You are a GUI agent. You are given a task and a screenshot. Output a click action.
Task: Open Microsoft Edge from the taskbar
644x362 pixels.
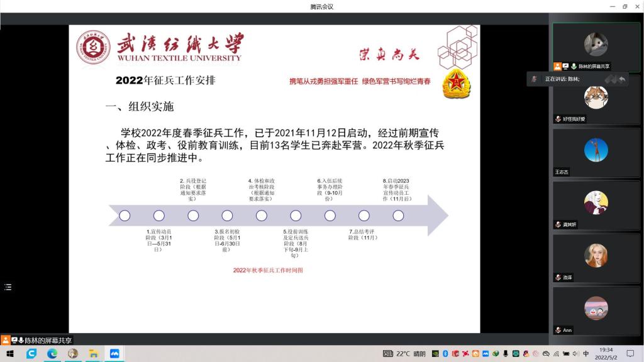pyautogui.click(x=52, y=354)
